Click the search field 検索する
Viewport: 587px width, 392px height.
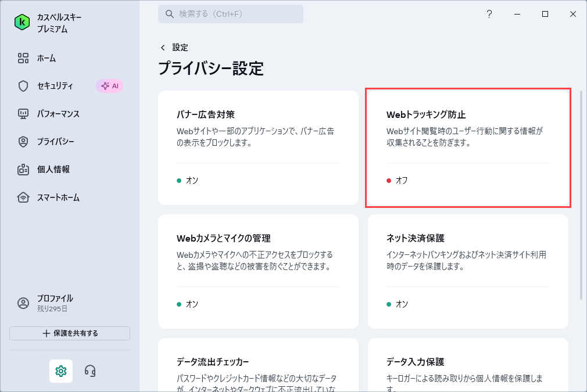(231, 14)
